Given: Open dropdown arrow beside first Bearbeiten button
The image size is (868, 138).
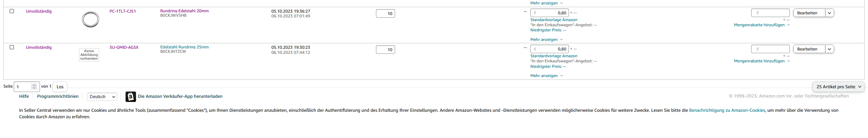Looking at the screenshot, I should click(829, 13).
